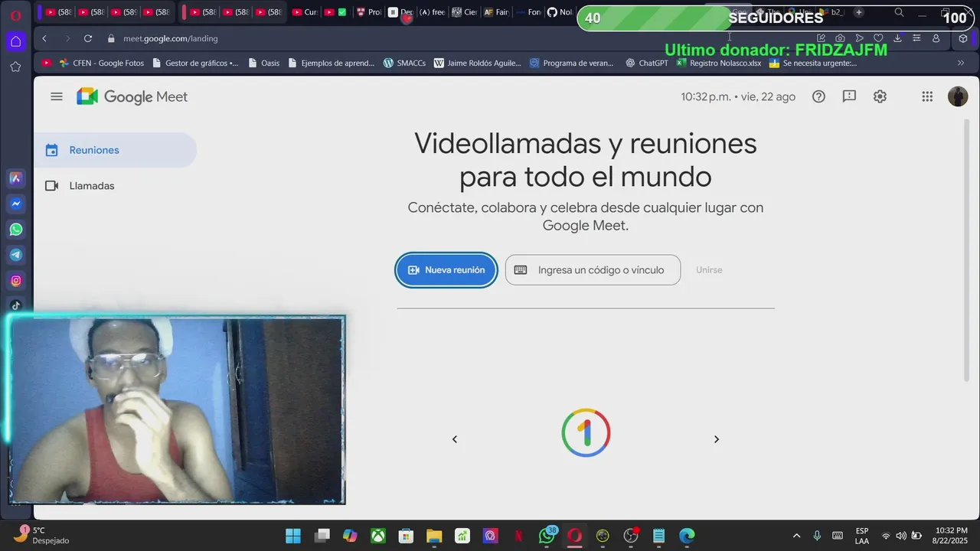
Task: Open the CFEN - Google Fotos bookmark
Action: tap(102, 63)
